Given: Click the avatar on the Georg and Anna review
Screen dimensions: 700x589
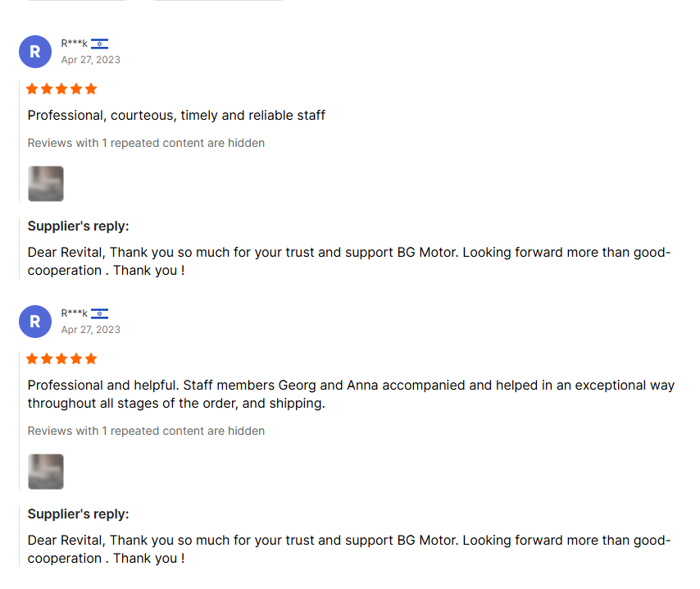Looking at the screenshot, I should point(34,322).
